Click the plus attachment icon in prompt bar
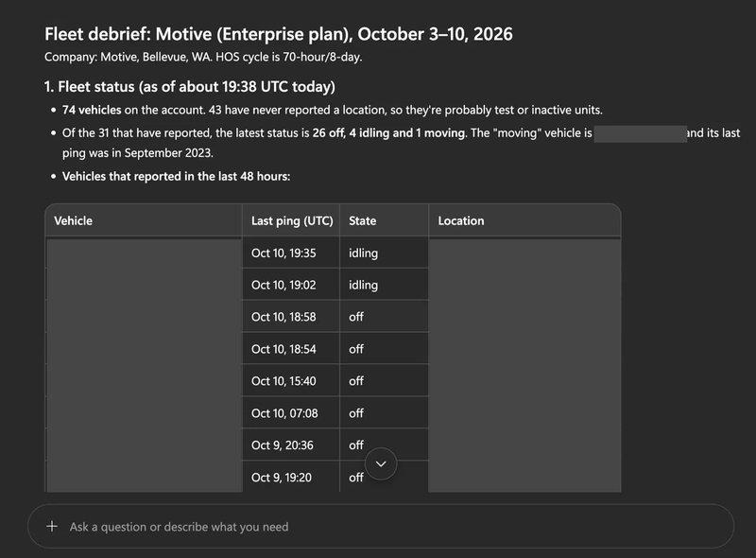This screenshot has height=558, width=756. click(x=52, y=526)
